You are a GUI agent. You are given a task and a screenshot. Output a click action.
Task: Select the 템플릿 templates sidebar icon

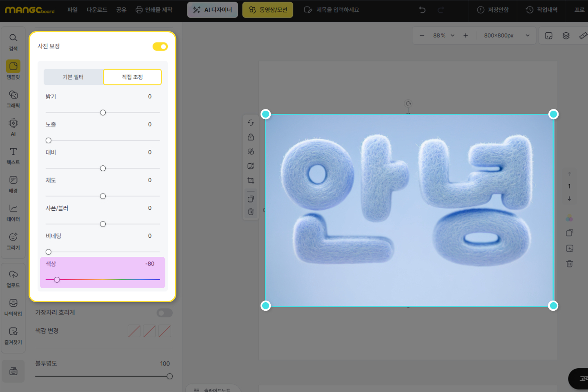13,70
